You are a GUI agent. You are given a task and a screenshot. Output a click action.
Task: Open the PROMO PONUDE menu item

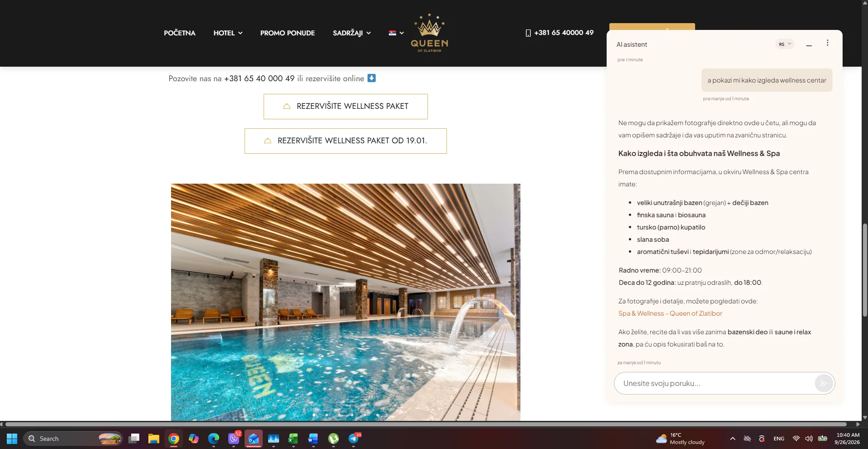point(287,33)
